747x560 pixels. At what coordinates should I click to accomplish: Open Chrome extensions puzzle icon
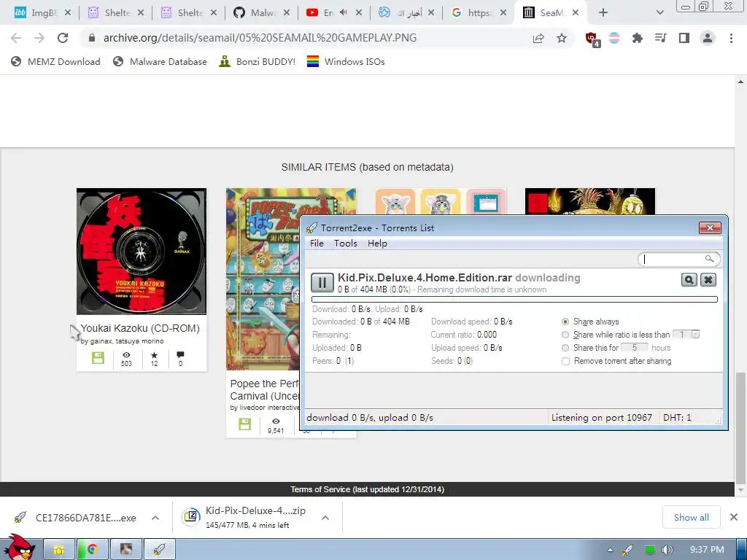pos(638,38)
